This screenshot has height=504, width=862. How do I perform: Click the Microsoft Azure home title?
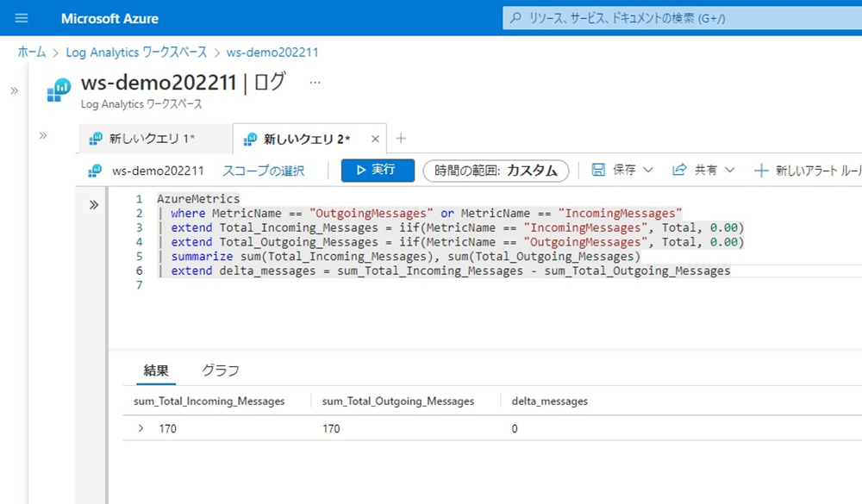[x=109, y=19]
